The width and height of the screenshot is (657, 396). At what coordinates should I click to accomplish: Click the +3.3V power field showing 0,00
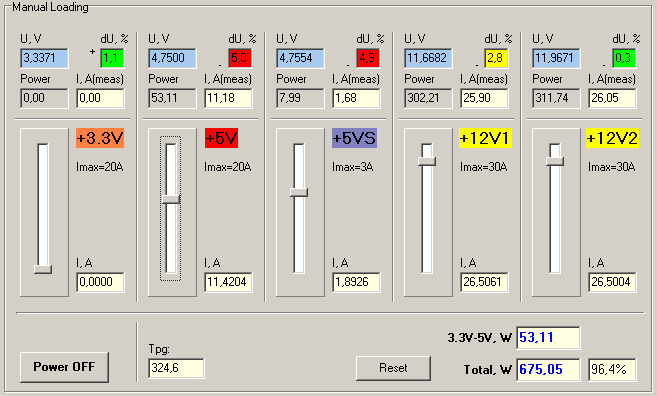[44, 98]
